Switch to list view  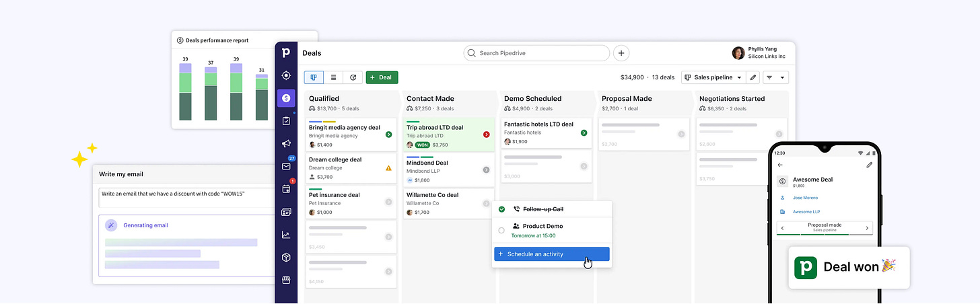(x=333, y=77)
